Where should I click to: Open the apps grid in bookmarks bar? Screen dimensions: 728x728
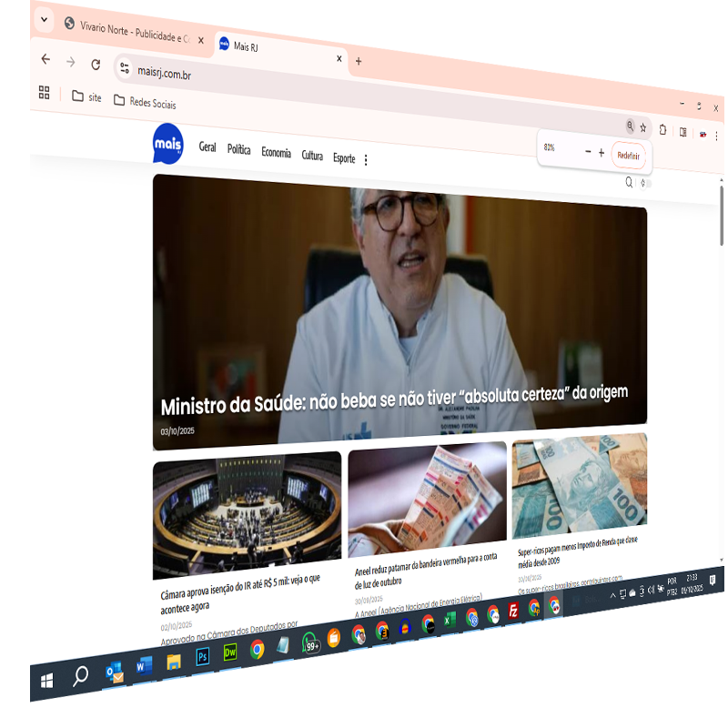44,93
